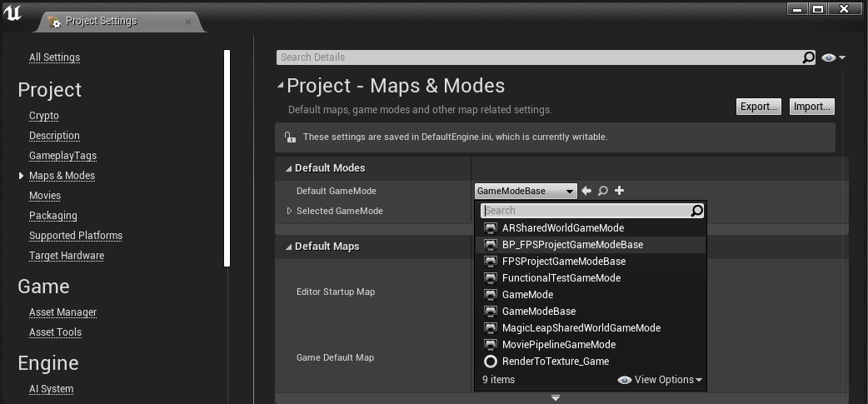Open Supported Platforms settings

[76, 235]
